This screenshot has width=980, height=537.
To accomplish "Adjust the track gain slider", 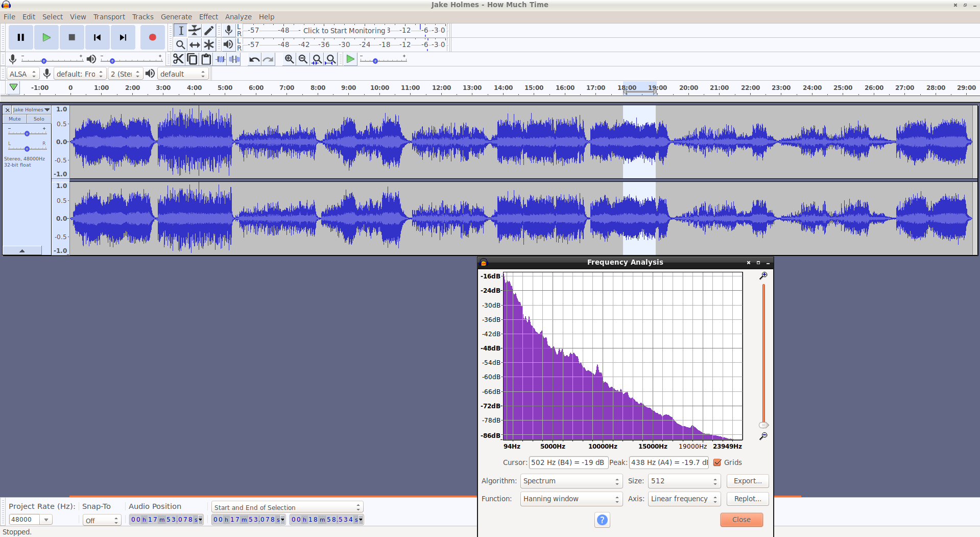I will click(27, 133).
